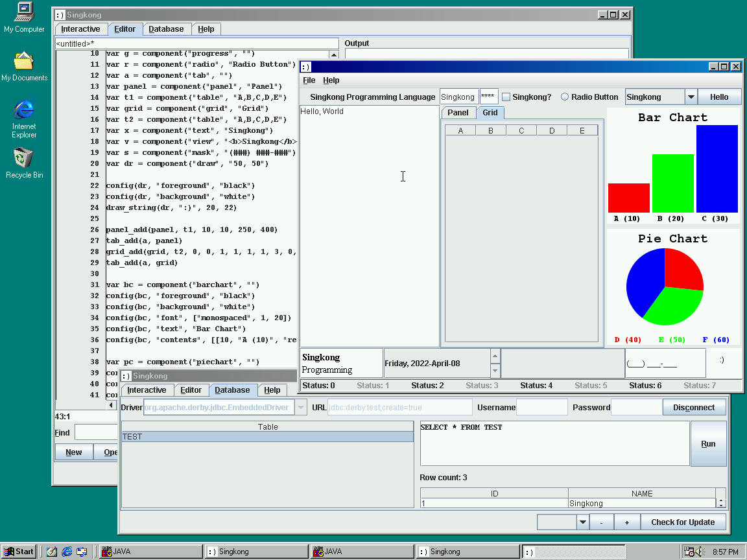Open the File menu
Screen dimensions: 747x560
click(309, 80)
